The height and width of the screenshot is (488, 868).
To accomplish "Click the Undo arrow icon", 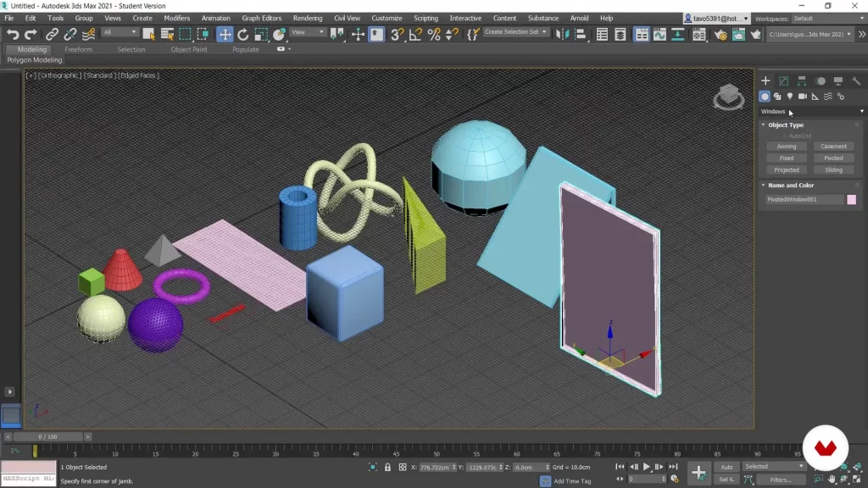I will [x=12, y=34].
